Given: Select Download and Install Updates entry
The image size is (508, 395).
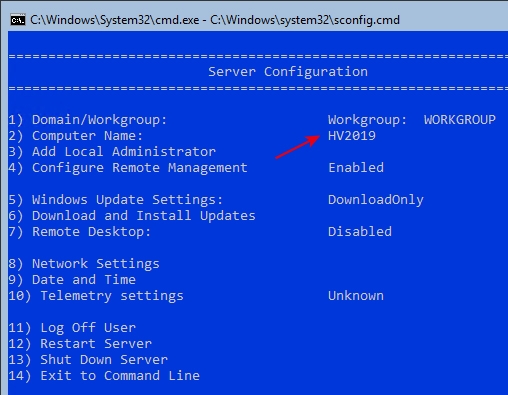Looking at the screenshot, I should click(x=132, y=216).
